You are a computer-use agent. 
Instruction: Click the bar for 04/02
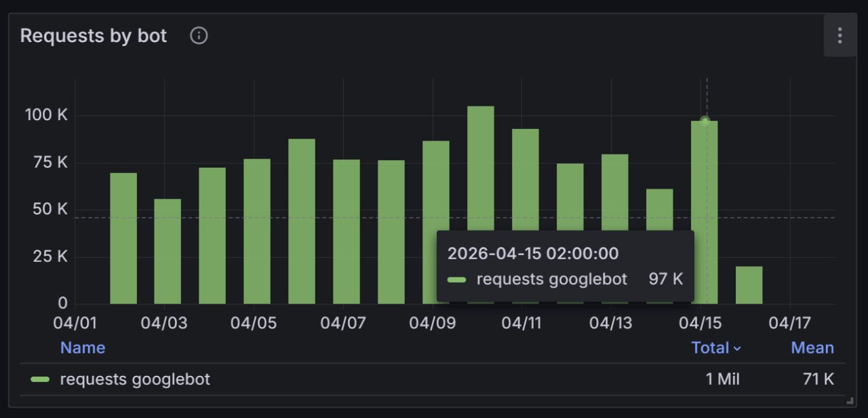click(x=123, y=237)
